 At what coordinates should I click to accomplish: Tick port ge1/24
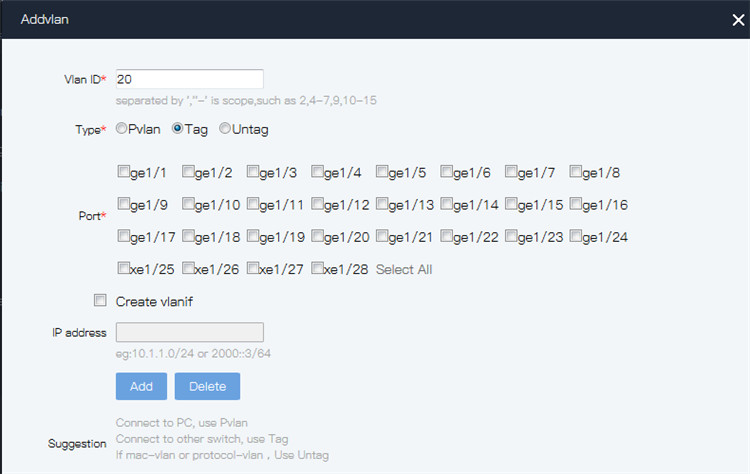pos(575,236)
